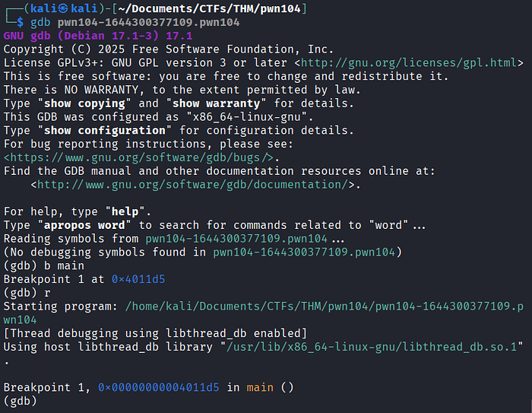Click the full address 0x00000000004011d5
Screen dimensions: 532x413
tap(159, 388)
